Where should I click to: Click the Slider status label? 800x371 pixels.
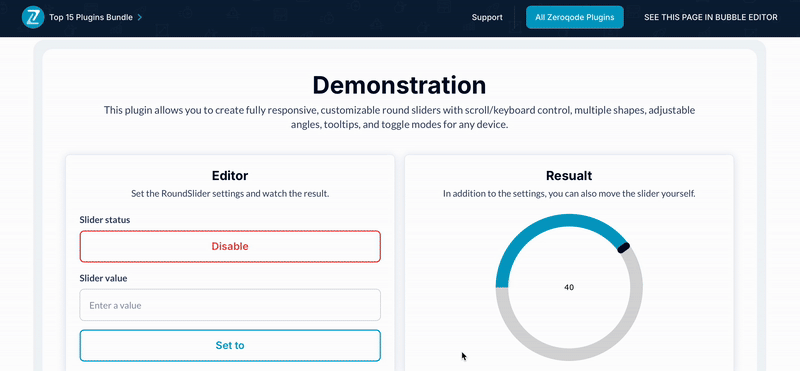click(105, 220)
